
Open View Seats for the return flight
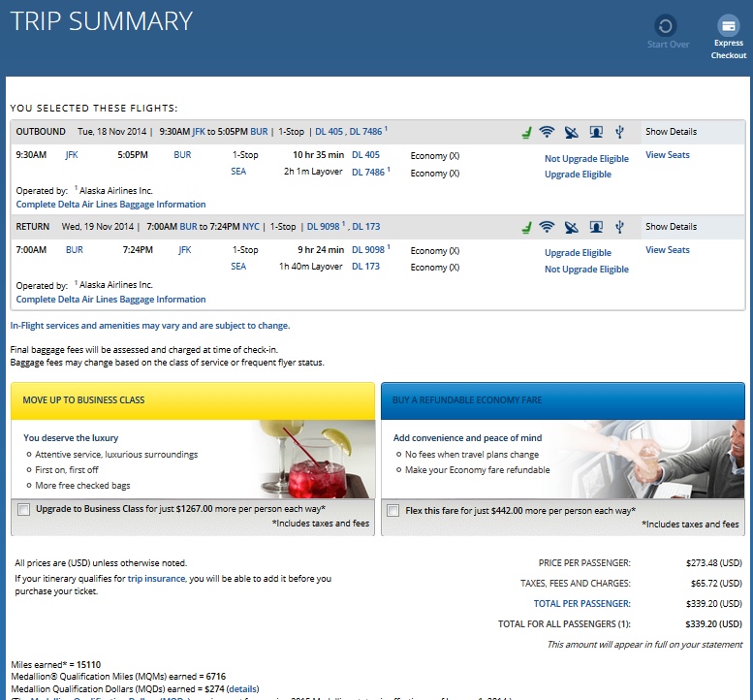coord(667,250)
